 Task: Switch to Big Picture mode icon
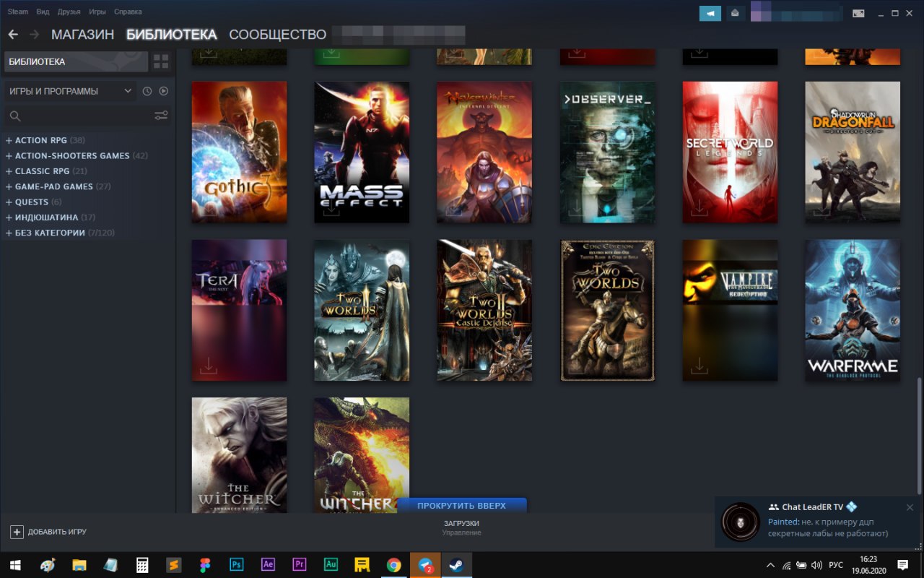pos(859,13)
